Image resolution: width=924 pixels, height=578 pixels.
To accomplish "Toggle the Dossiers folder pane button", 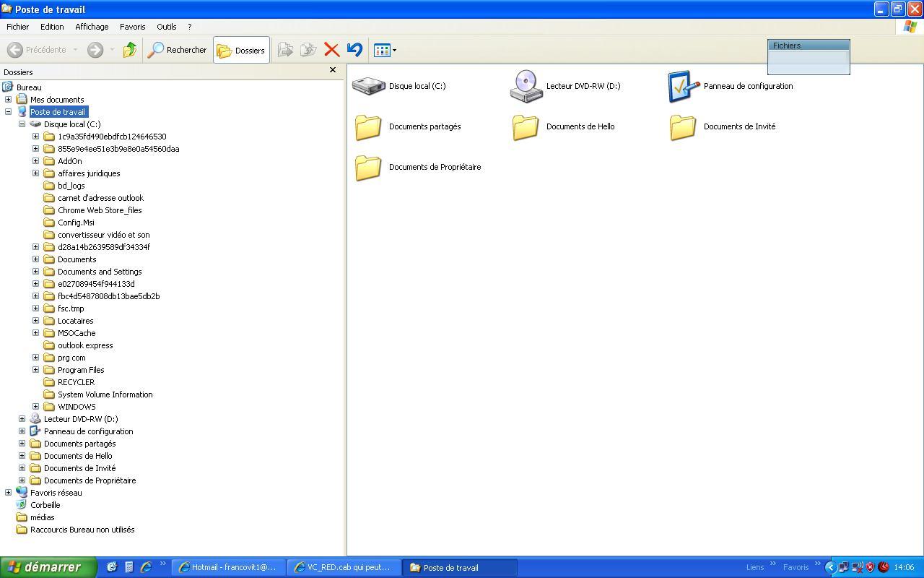I will pos(241,50).
